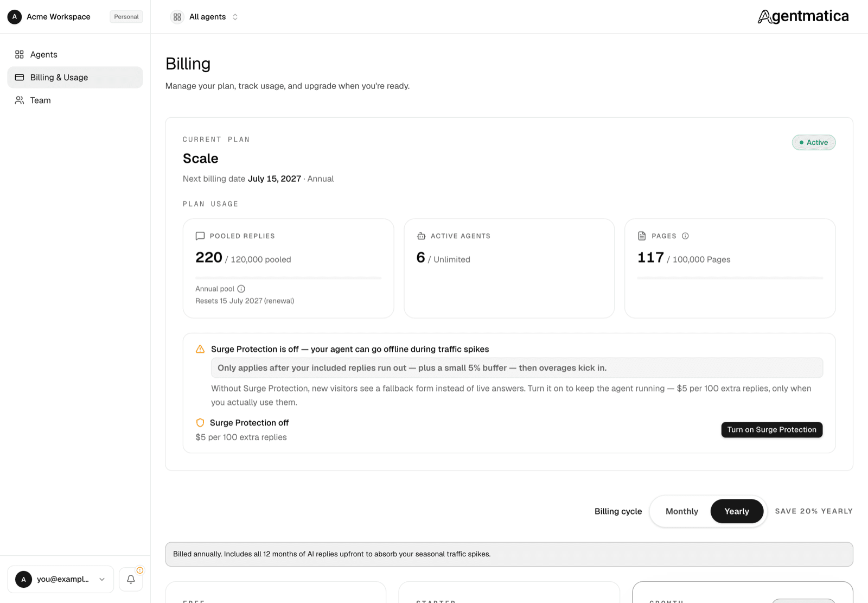The width and height of the screenshot is (868, 603).
Task: Click the notification alert badge
Action: (140, 570)
